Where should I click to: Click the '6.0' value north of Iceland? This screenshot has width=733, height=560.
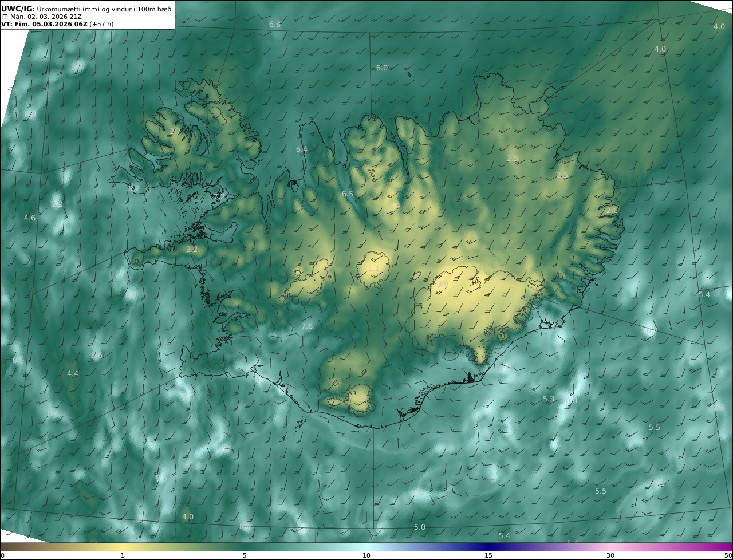click(x=381, y=68)
